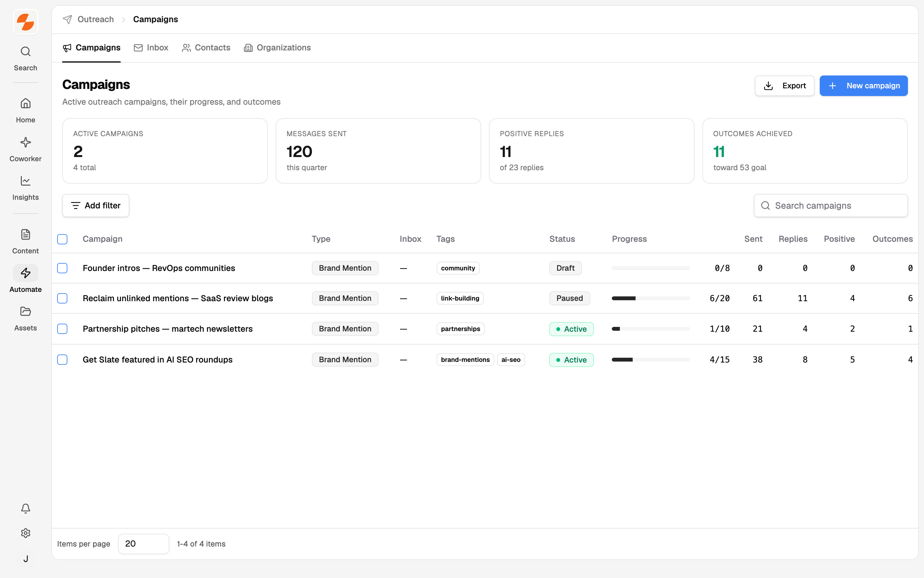Open Insights chart icon
This screenshot has width=924, height=578.
pyautogui.click(x=26, y=181)
